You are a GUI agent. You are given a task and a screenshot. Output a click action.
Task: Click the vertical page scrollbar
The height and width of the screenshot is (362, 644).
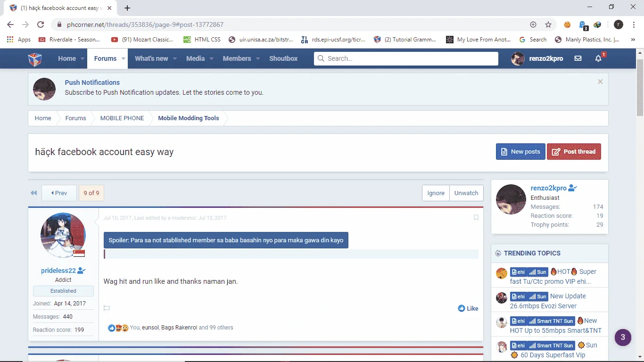click(x=640, y=87)
